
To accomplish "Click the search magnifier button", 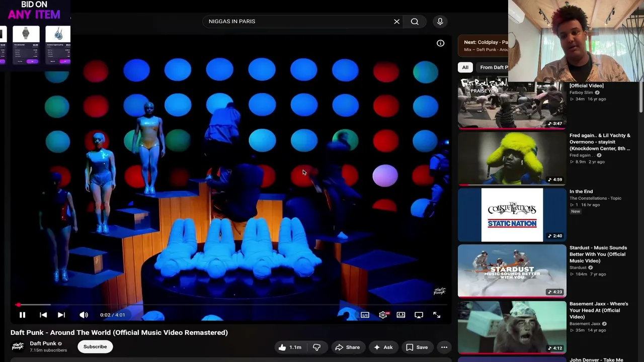I will (x=415, y=22).
